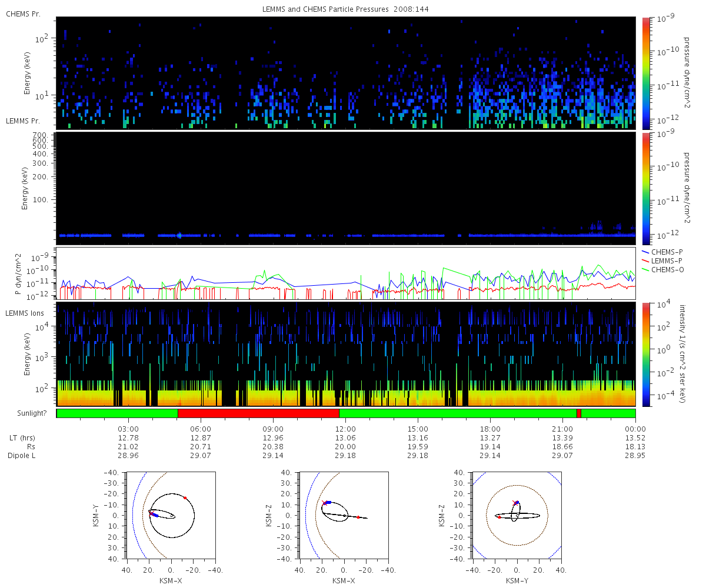The image size is (706, 588).
Task: Click the KSM-X versus KSM-Z orbit plot
Action: pos(344,516)
